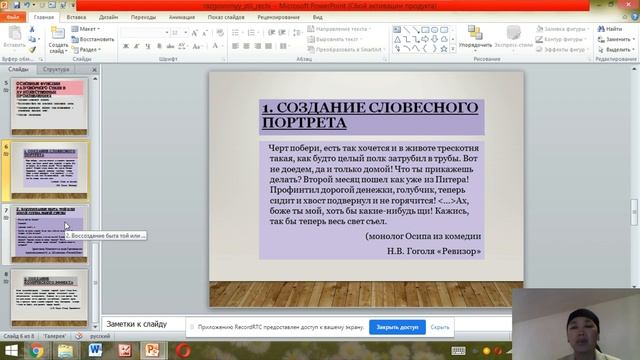
Task: Open Google Chrome from the taskbar
Action: (x=36, y=351)
